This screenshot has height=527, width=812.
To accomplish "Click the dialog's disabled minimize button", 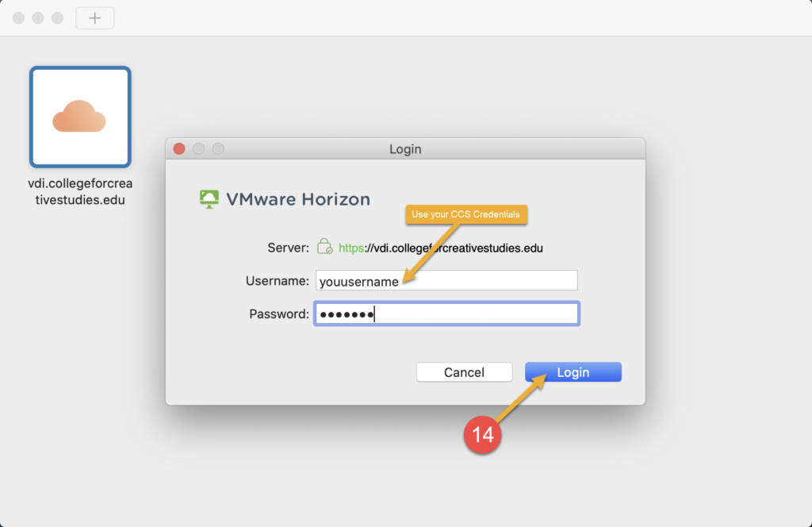I will [x=198, y=149].
